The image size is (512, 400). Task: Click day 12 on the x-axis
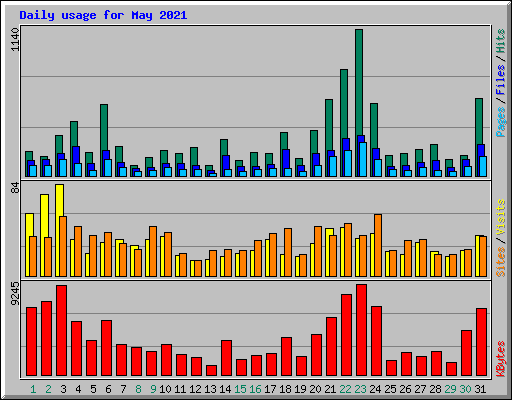195,389
